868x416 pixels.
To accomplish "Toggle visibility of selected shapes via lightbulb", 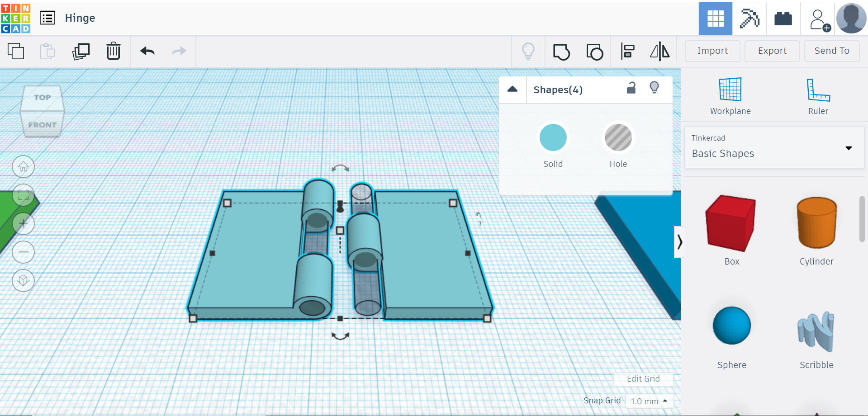I will click(654, 88).
